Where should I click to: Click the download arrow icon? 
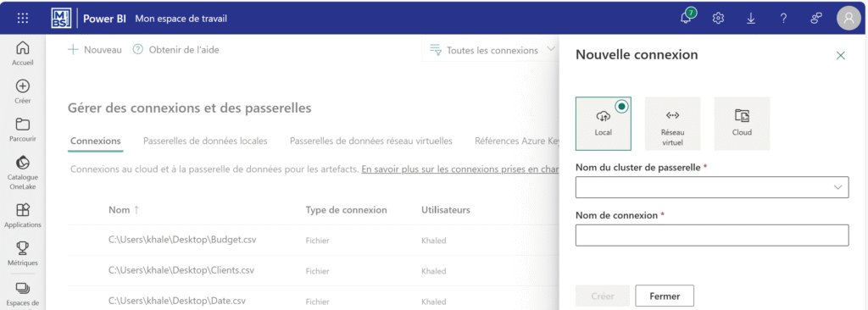[751, 19]
